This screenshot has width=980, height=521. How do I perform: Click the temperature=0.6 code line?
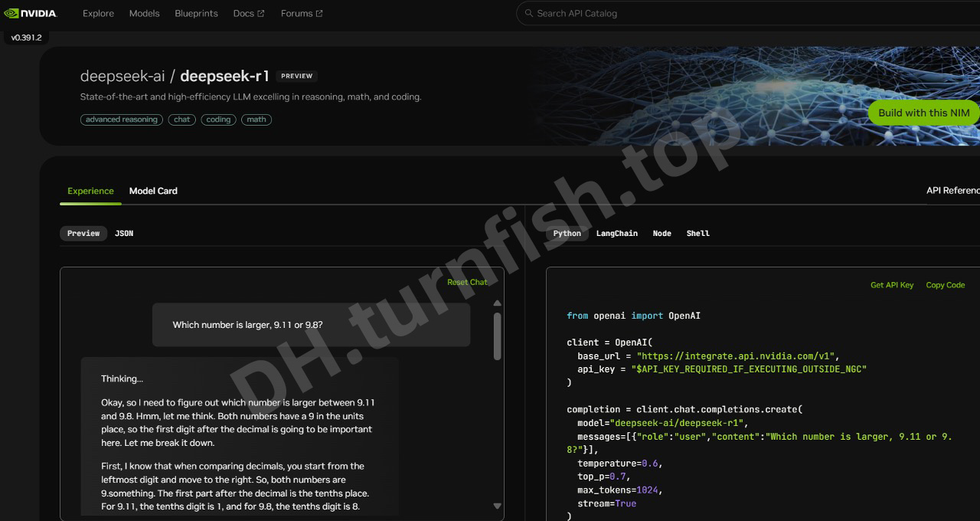click(x=619, y=463)
